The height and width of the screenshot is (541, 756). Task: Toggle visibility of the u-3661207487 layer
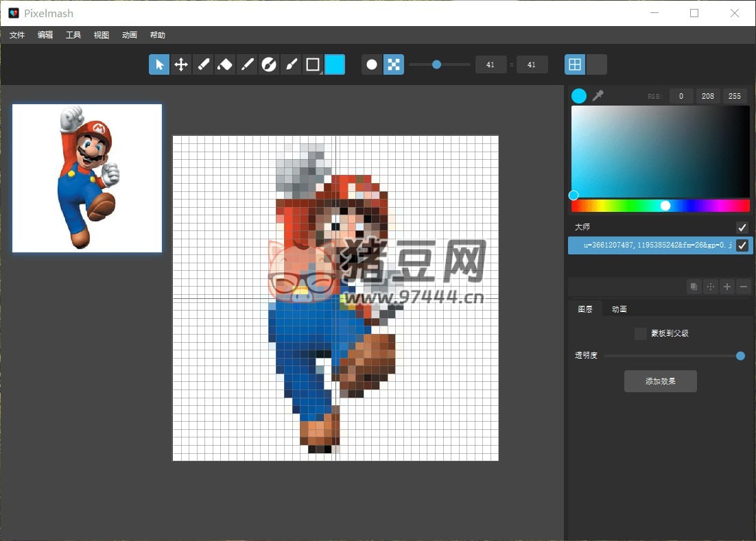click(742, 245)
